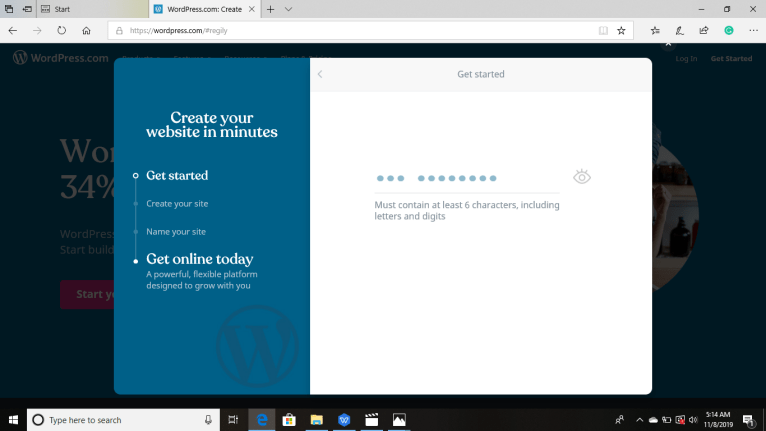Viewport: 766px width, 431px height.
Task: Click the add notes pen icon
Action: 680,31
